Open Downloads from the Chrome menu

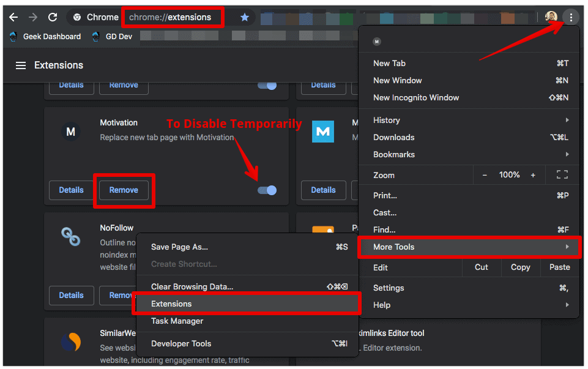pyautogui.click(x=468, y=138)
